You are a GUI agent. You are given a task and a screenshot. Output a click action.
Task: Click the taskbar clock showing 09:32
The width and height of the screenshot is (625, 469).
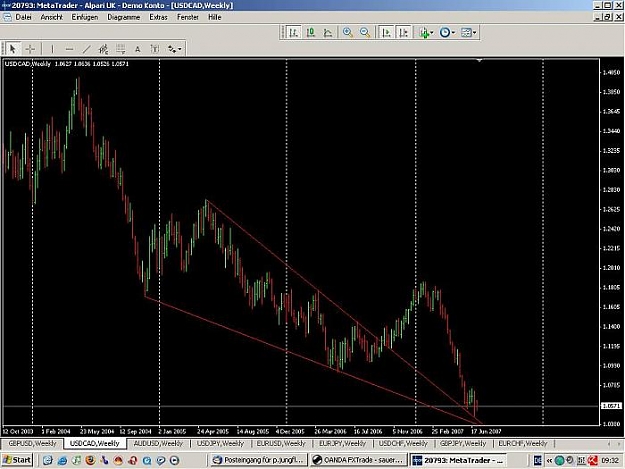pyautogui.click(x=609, y=461)
